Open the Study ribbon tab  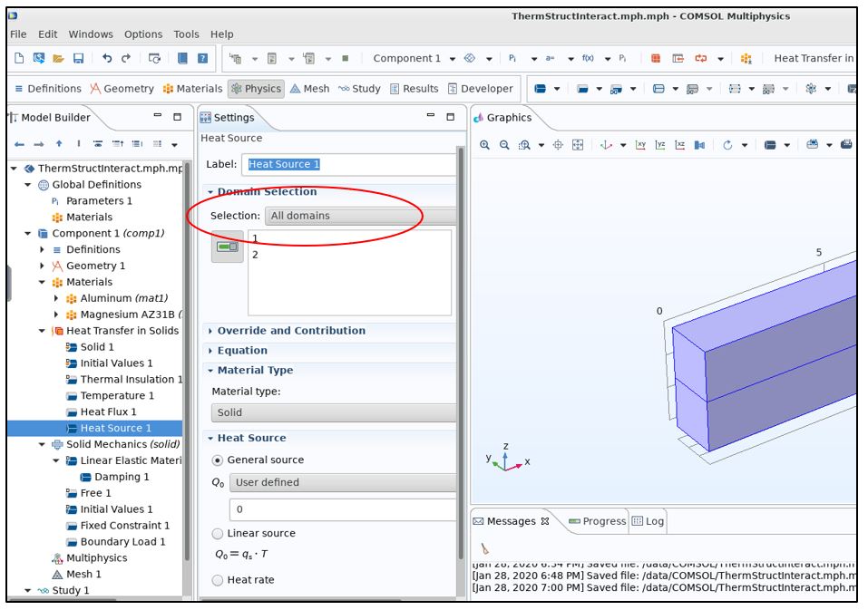point(359,89)
